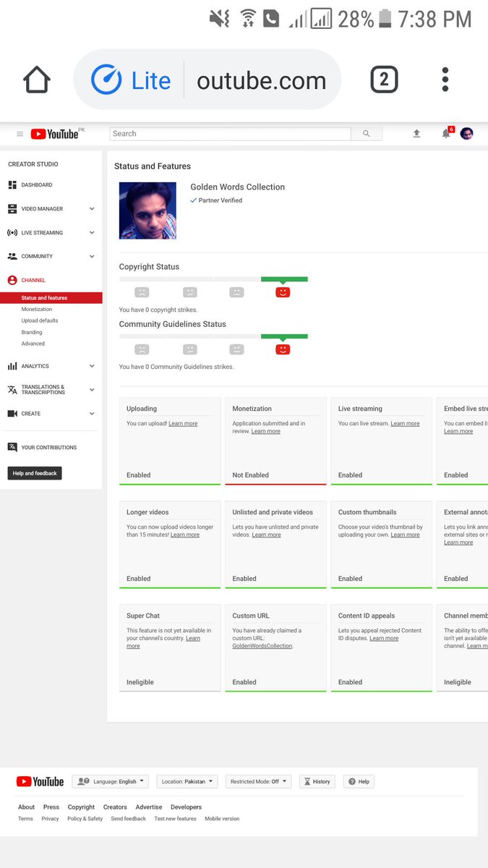Click Learn more in Content ID appeals card
Image resolution: width=488 pixels, height=868 pixels.
(384, 638)
